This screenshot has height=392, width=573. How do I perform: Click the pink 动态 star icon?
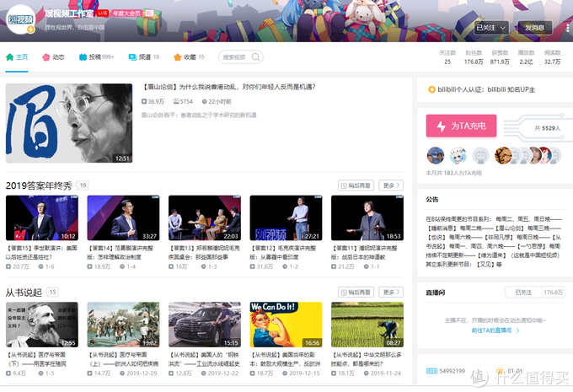click(x=46, y=57)
